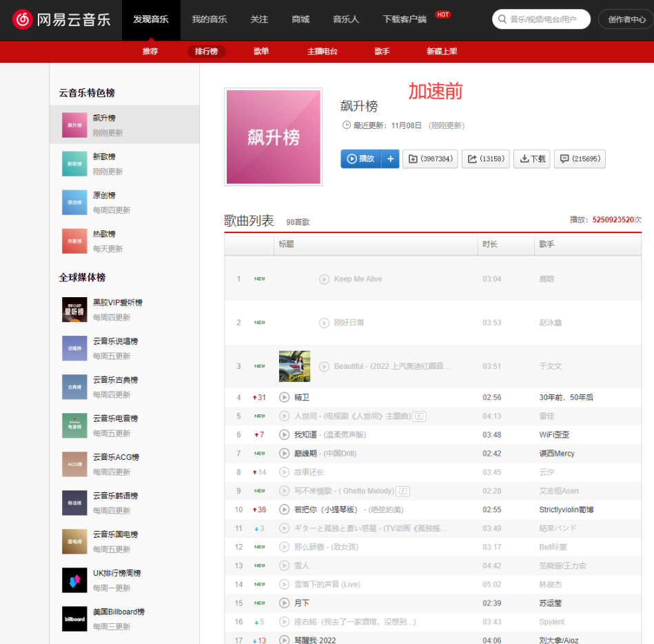654x644 pixels.
Task: Click the Beautiful song album thumbnail
Action: pos(294,366)
